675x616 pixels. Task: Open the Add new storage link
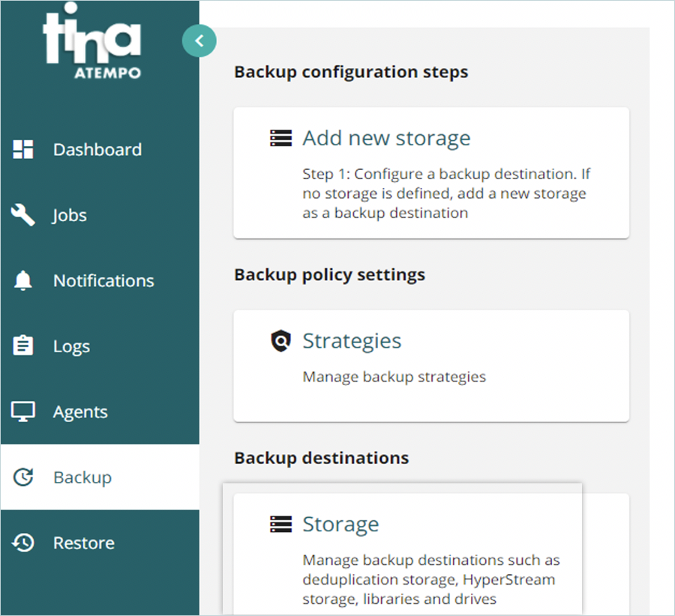(x=386, y=139)
